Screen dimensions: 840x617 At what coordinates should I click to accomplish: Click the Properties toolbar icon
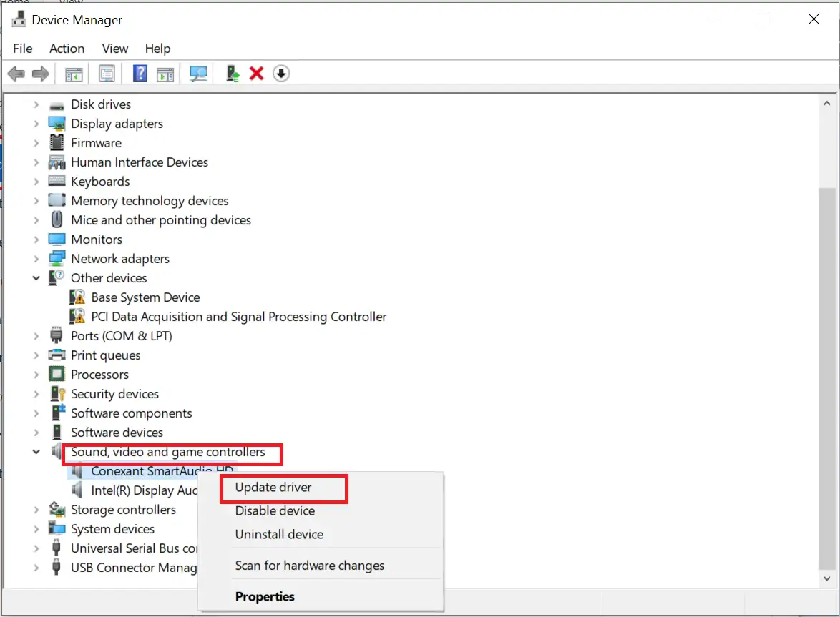click(107, 74)
